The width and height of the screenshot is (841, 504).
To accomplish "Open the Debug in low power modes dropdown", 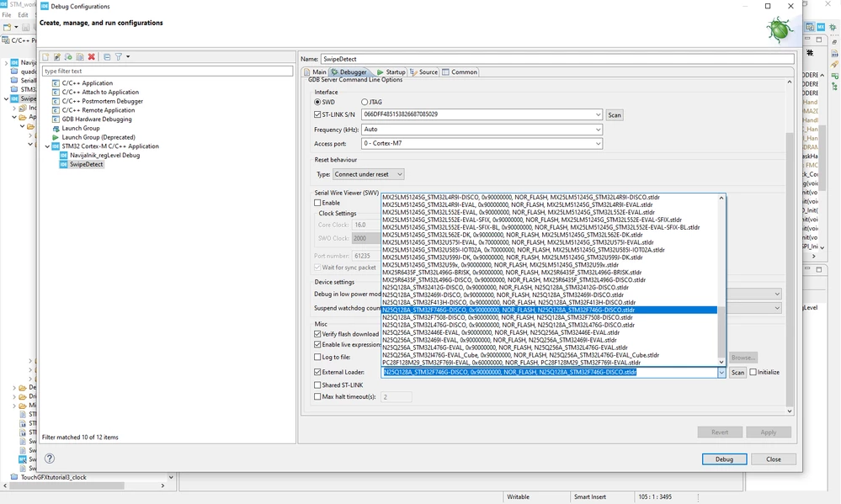I will pyautogui.click(x=777, y=294).
